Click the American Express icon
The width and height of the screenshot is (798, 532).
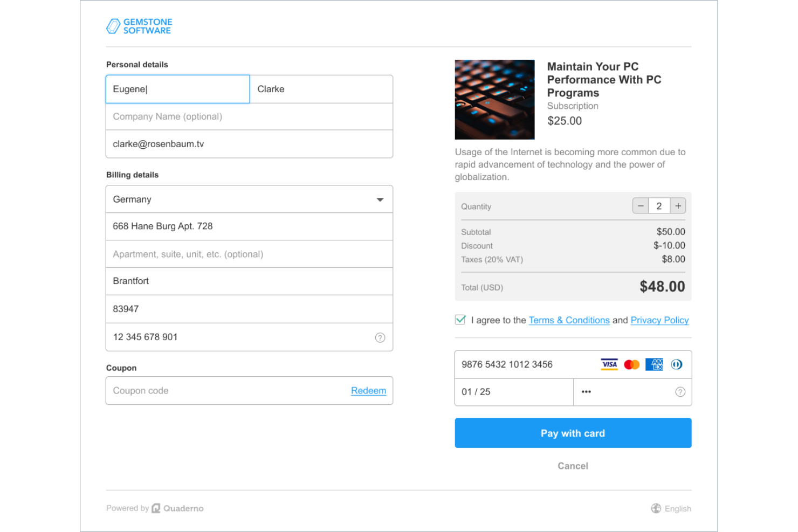[655, 364]
